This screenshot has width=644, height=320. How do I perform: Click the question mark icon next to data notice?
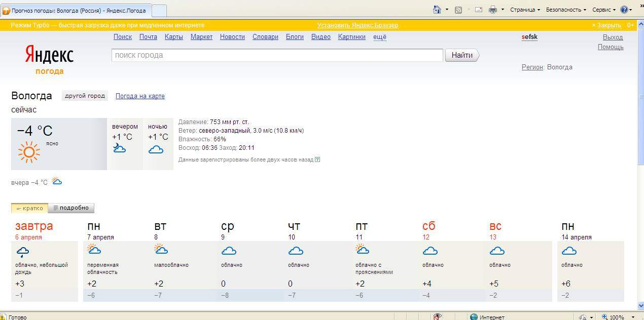coord(317,159)
